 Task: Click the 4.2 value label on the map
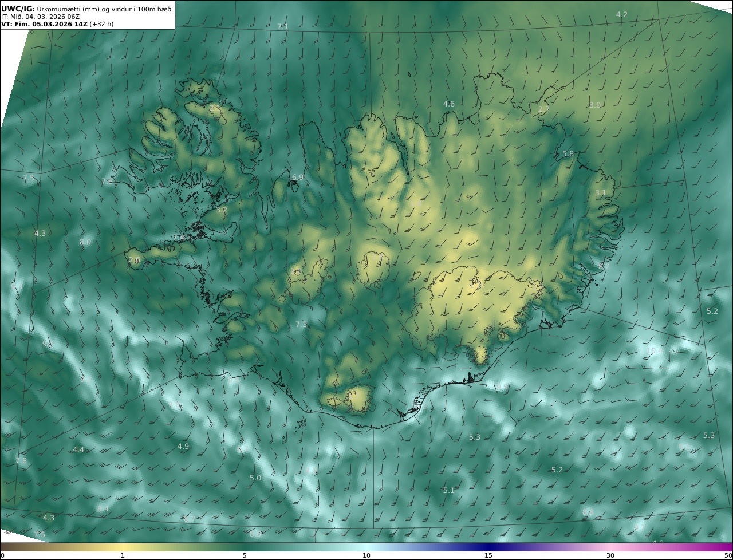(621, 14)
